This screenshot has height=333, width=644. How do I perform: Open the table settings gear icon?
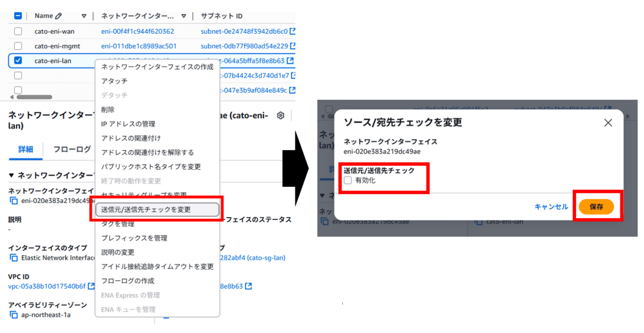[x=281, y=115]
